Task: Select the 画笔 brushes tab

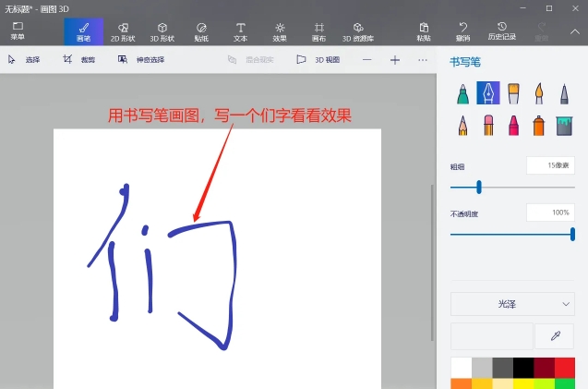Action: (84, 32)
